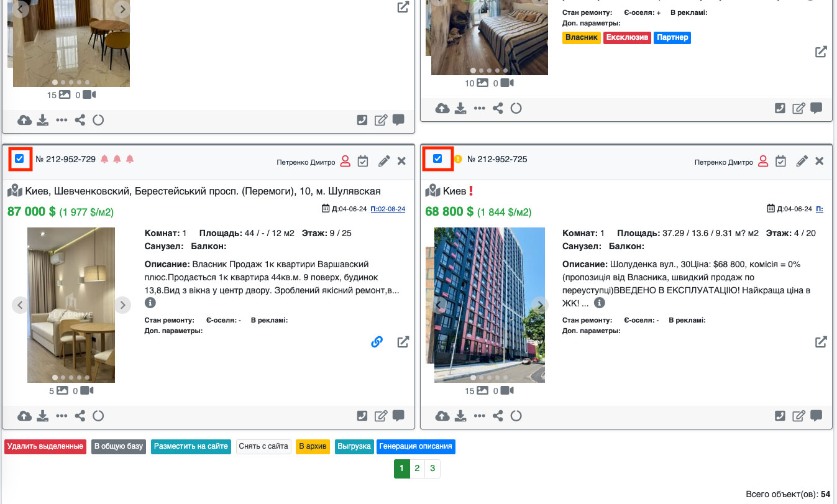The height and width of the screenshot is (504, 837).
Task: Go to page 2 of results
Action: 417,469
